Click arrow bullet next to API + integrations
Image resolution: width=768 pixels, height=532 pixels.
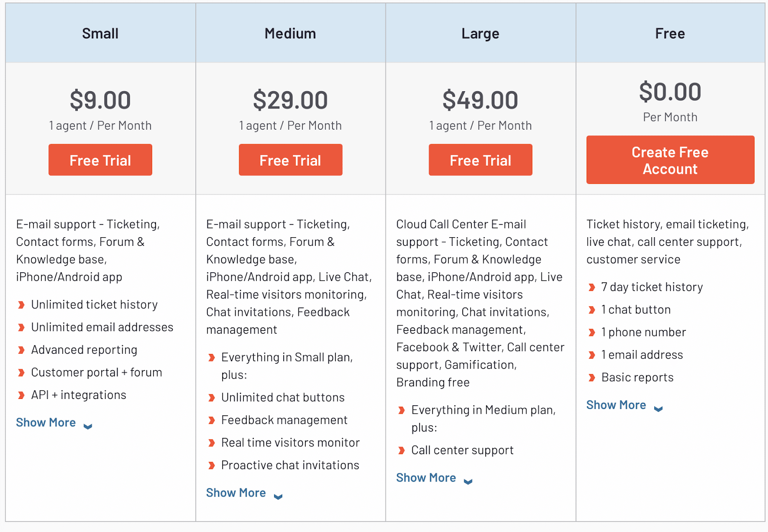(21, 395)
